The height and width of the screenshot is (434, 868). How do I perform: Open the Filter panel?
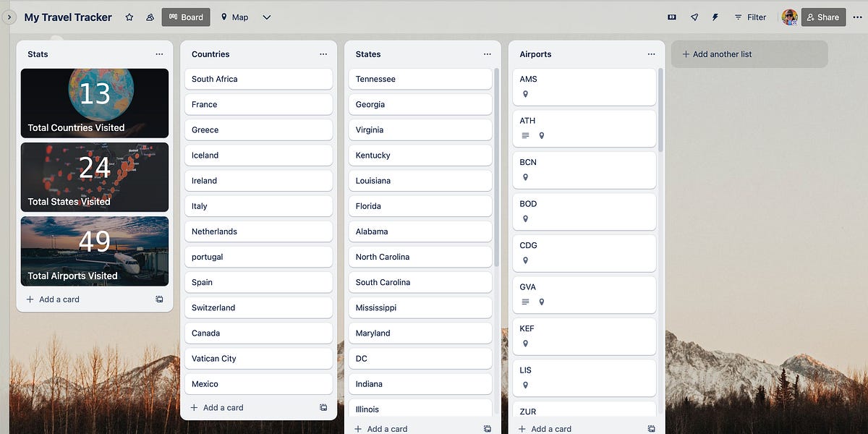coord(750,17)
